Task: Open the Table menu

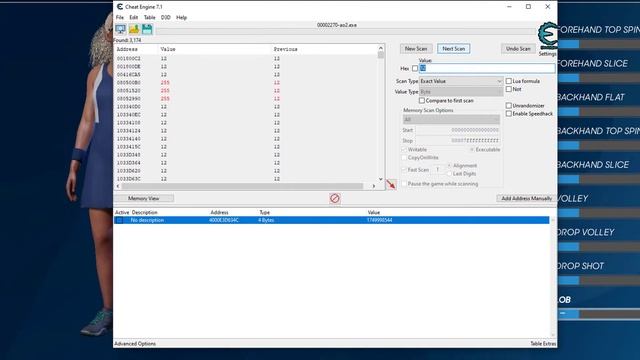Action: (149, 18)
